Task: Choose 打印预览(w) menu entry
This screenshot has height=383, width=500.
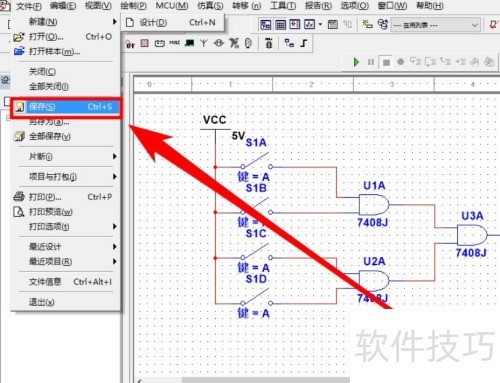Action: (x=66, y=212)
